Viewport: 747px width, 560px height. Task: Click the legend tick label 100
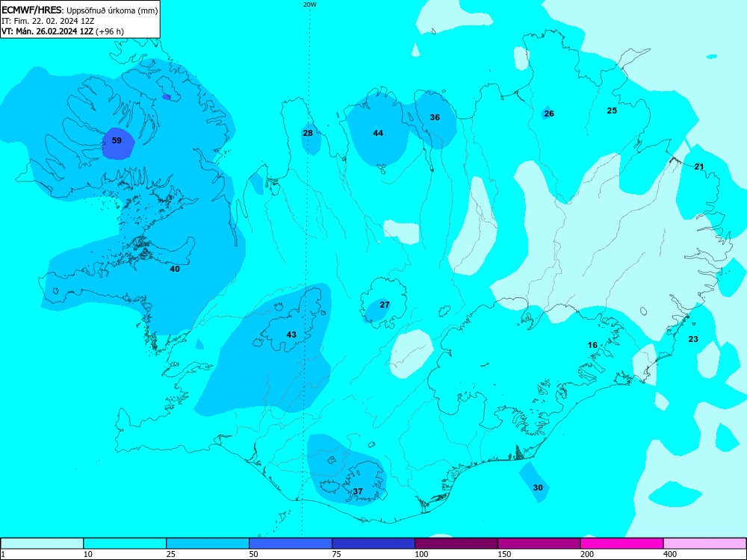(421, 554)
